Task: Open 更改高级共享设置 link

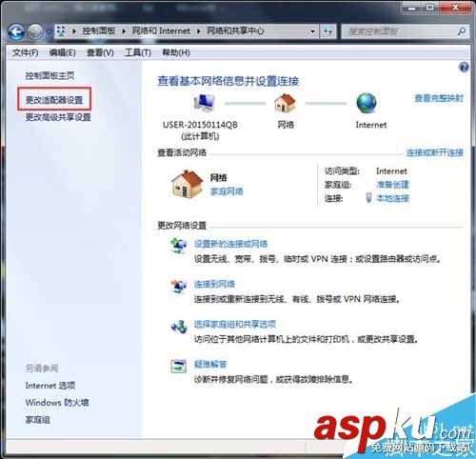Action: point(58,117)
